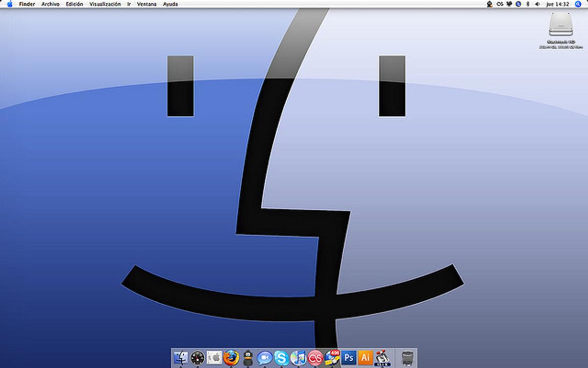Viewport: 588px width, 368px height.
Task: Open the Apple menu
Action: tap(9, 4)
